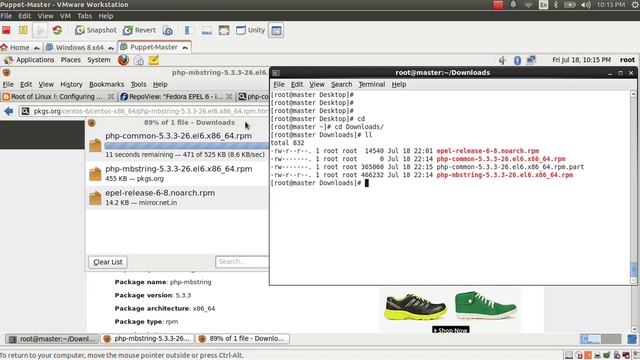640x360 pixels.
Task: Click Shop Now ad button
Action: coord(451,330)
